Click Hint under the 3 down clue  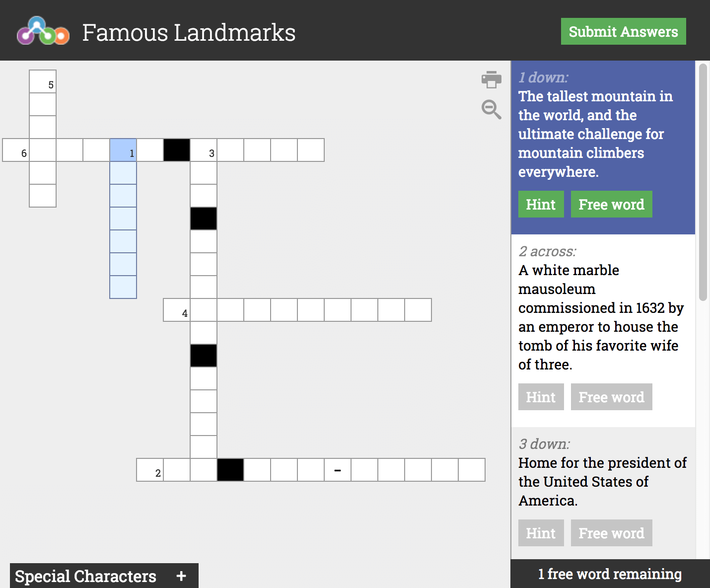click(541, 533)
